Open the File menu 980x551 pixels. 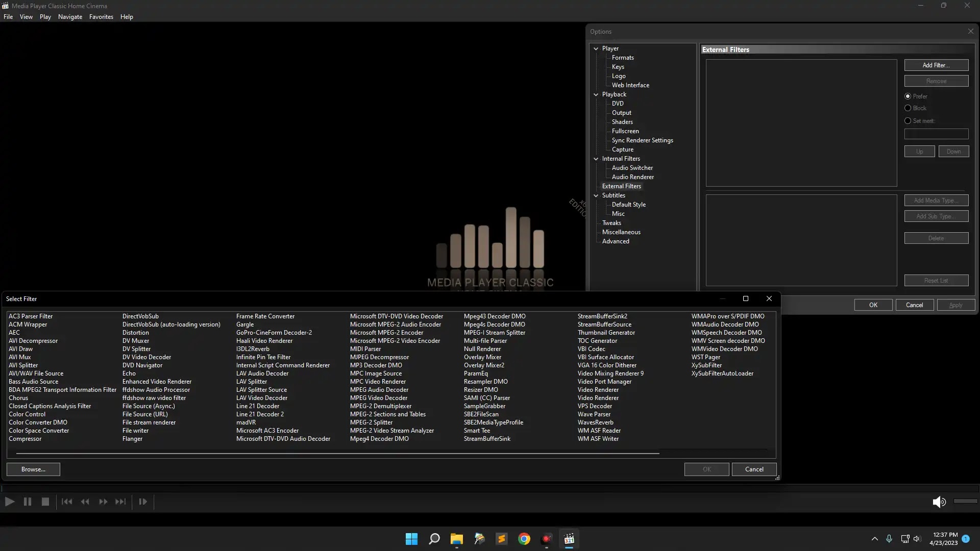(x=8, y=16)
